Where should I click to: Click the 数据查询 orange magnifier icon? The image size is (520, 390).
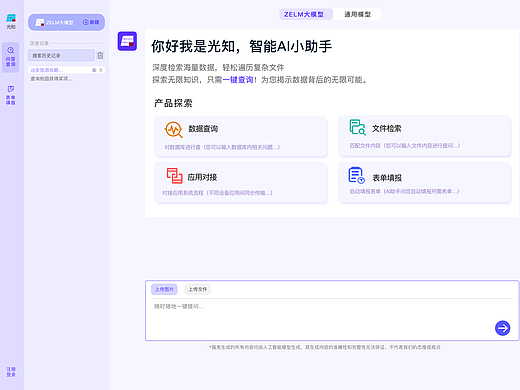pos(174,129)
